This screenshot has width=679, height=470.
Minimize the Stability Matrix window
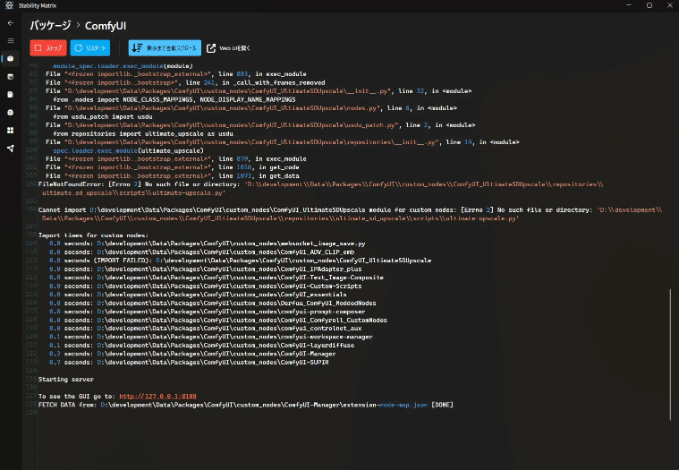coord(629,5)
